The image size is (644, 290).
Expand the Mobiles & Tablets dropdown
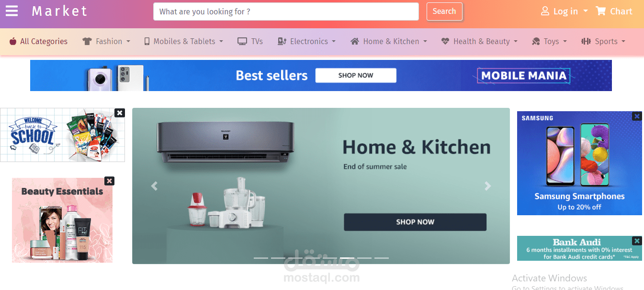coord(184,41)
